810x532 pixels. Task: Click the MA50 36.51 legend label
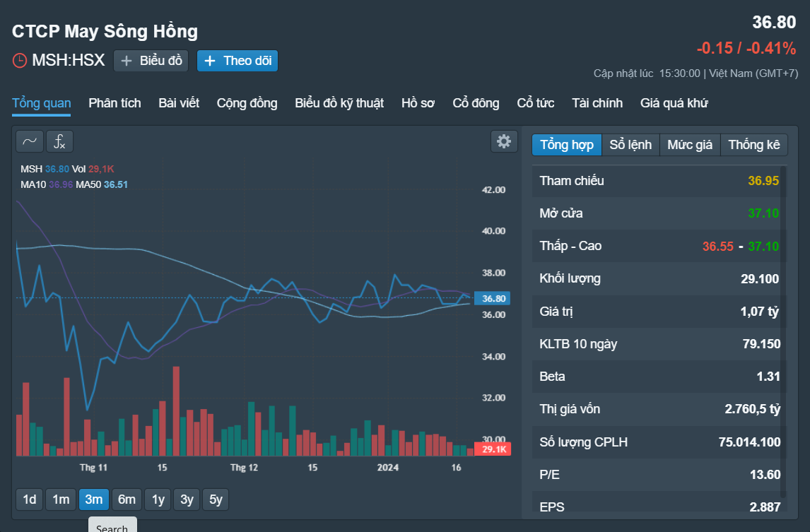point(102,184)
